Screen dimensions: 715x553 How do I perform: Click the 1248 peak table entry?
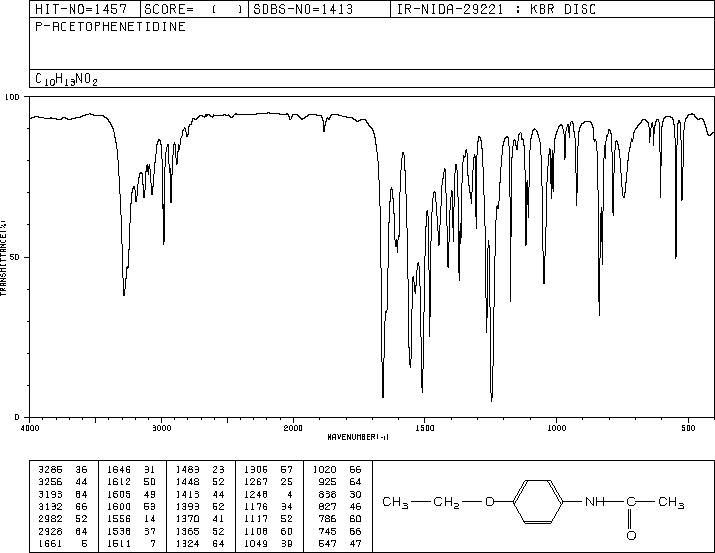pos(269,494)
